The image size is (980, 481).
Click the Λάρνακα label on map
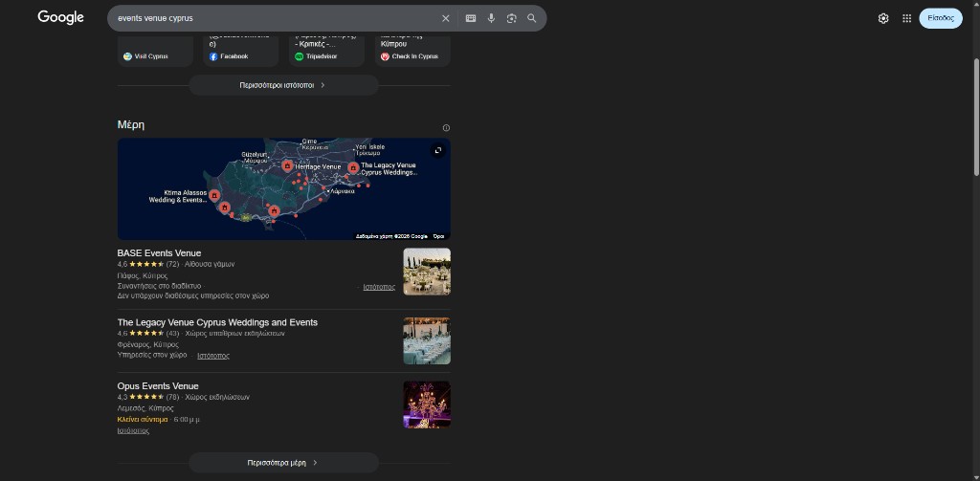pyautogui.click(x=344, y=191)
